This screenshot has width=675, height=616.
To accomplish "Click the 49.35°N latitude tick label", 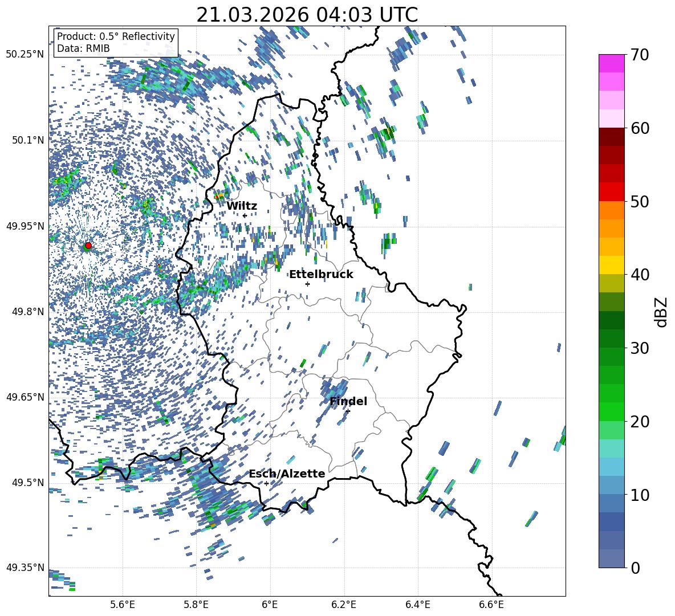I will (25, 568).
